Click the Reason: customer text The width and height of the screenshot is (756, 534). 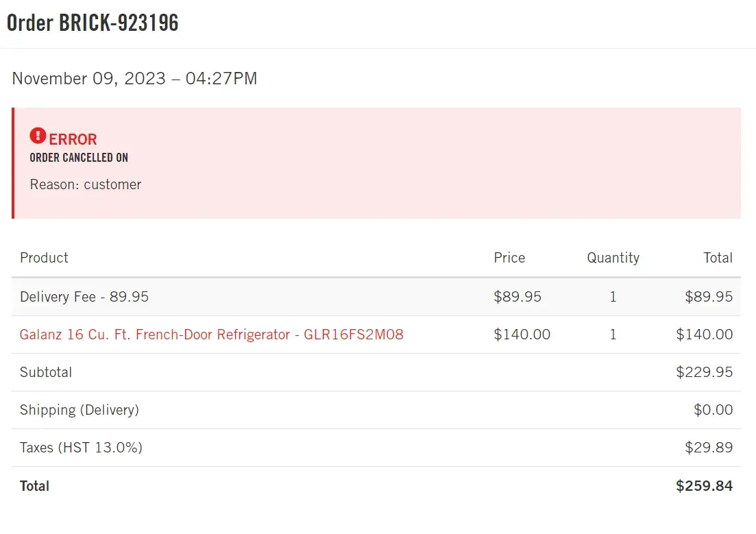[86, 184]
